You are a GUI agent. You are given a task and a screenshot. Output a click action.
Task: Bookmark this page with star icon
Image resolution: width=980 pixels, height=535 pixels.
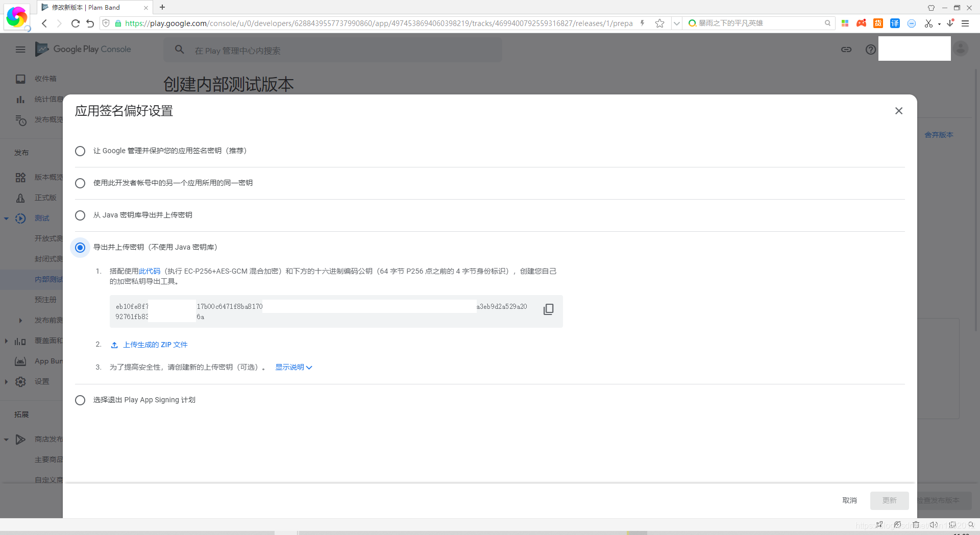tap(660, 23)
